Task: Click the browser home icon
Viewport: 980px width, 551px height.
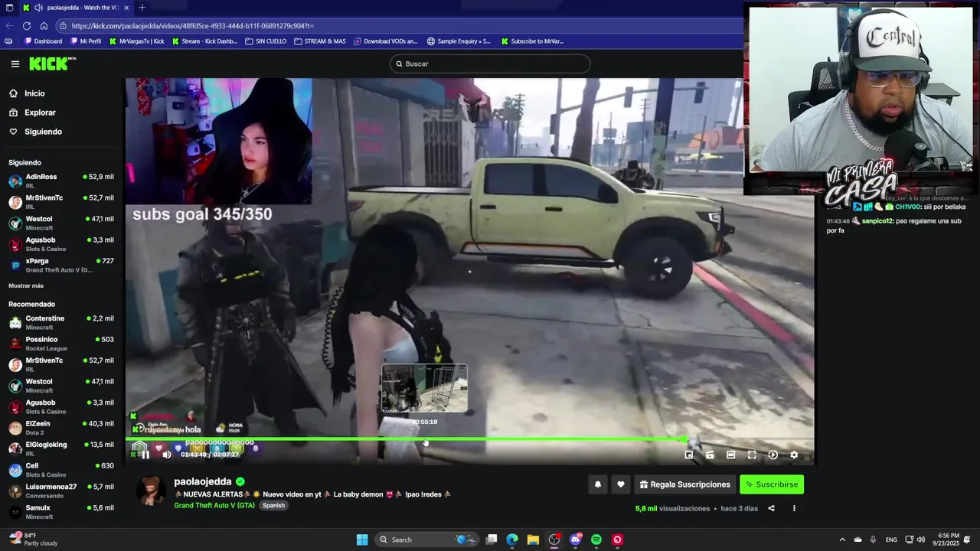Action: [x=44, y=25]
